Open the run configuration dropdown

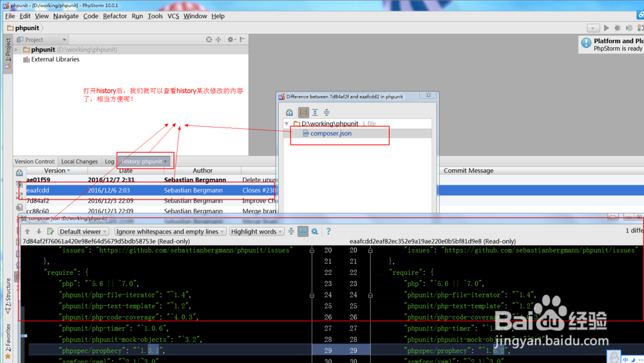(x=592, y=28)
